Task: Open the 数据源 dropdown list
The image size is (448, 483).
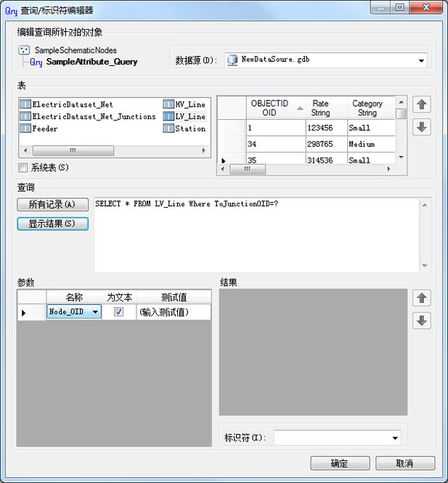Action: point(421,61)
